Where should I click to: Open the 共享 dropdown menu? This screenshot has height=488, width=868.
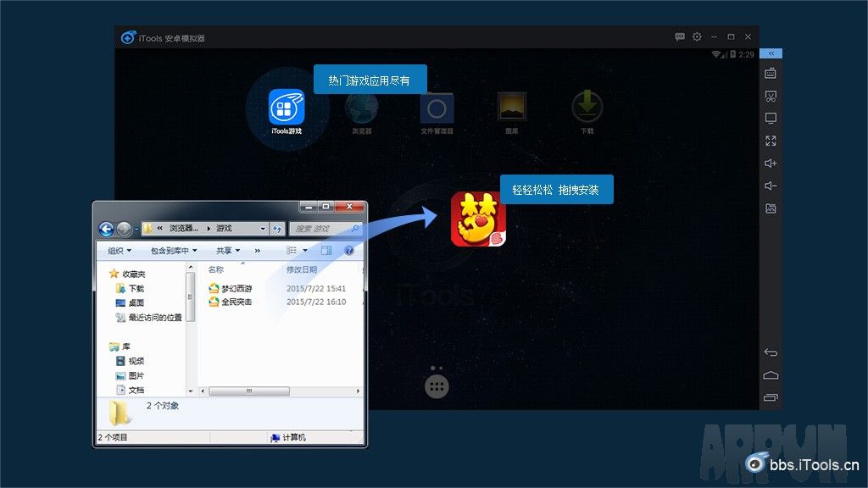coord(228,251)
